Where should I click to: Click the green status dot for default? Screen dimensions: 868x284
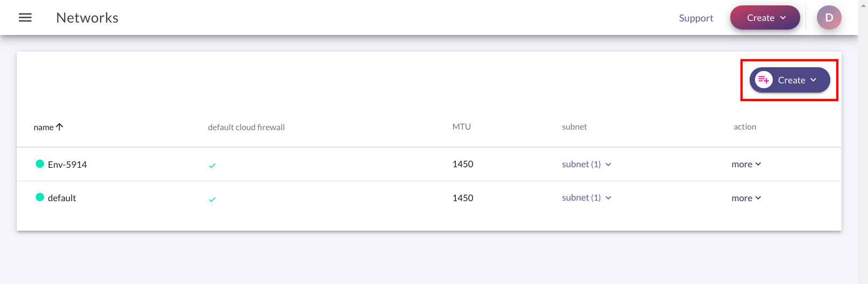[x=40, y=197]
